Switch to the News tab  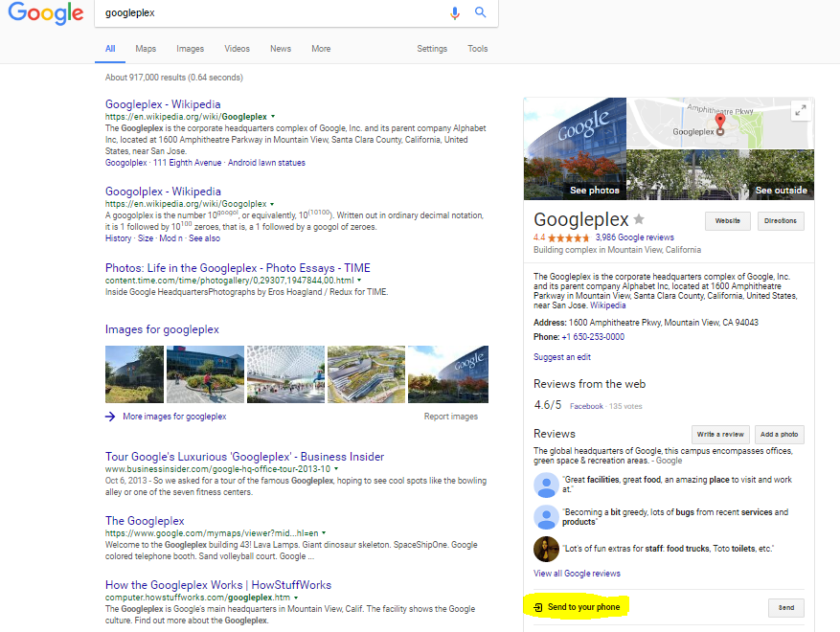(281, 49)
